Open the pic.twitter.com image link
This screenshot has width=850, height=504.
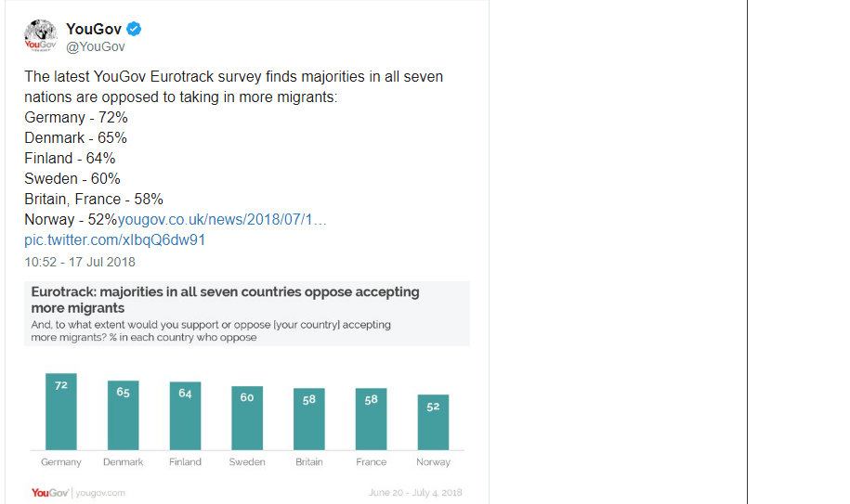(115, 239)
